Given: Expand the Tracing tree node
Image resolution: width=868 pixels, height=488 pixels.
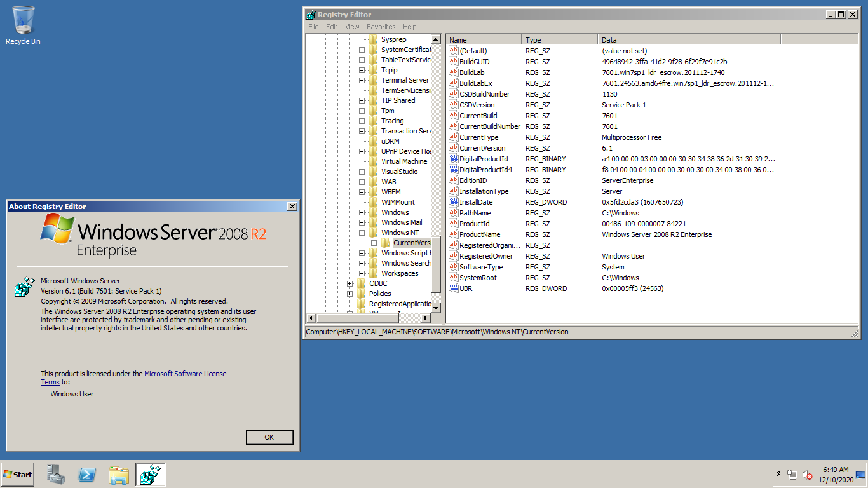Looking at the screenshot, I should coord(362,121).
